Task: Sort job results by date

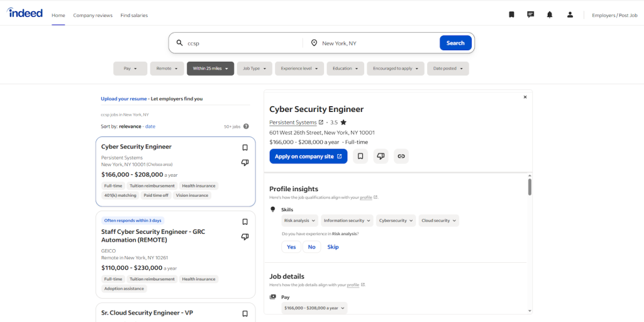Action: [150, 126]
